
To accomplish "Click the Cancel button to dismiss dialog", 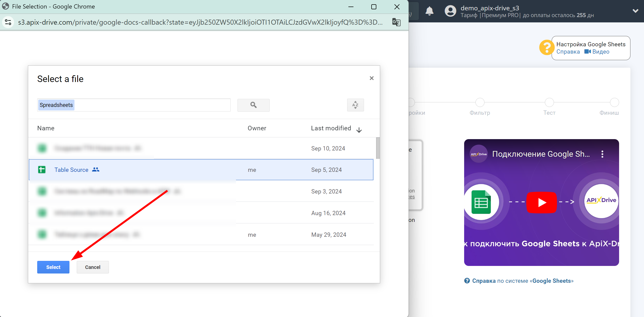I will (x=92, y=267).
